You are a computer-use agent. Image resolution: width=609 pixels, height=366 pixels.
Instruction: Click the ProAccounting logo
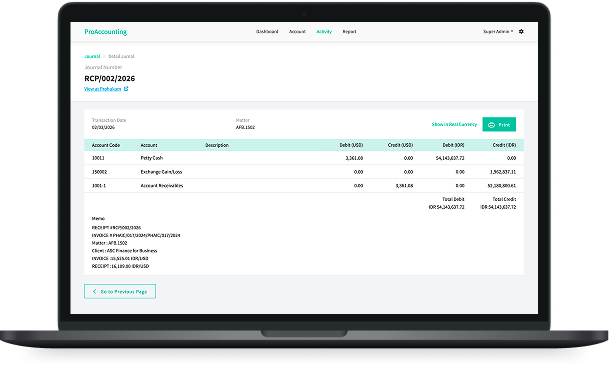106,32
